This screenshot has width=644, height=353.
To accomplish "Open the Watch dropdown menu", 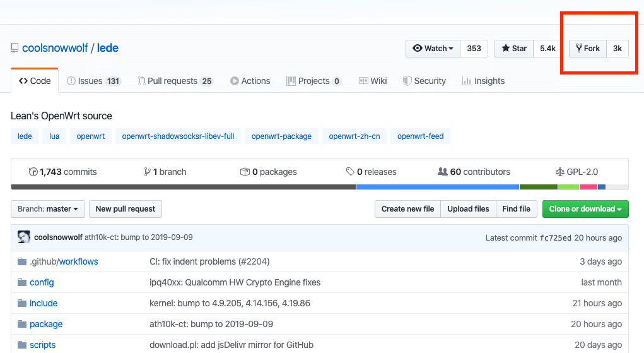I will [433, 49].
